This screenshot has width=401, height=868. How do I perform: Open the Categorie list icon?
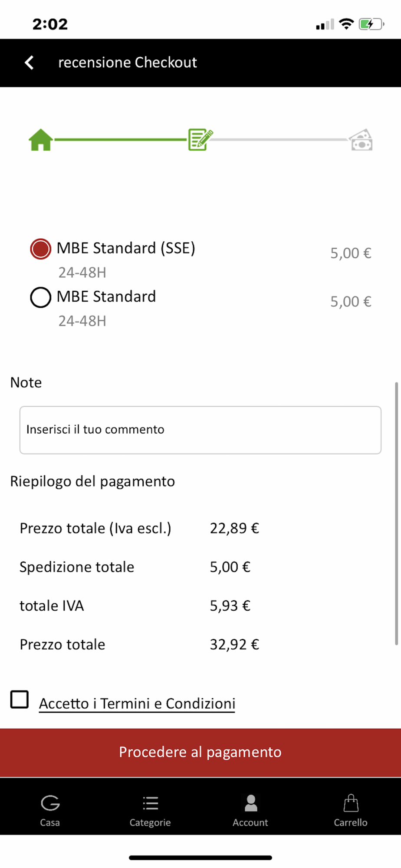(150, 803)
